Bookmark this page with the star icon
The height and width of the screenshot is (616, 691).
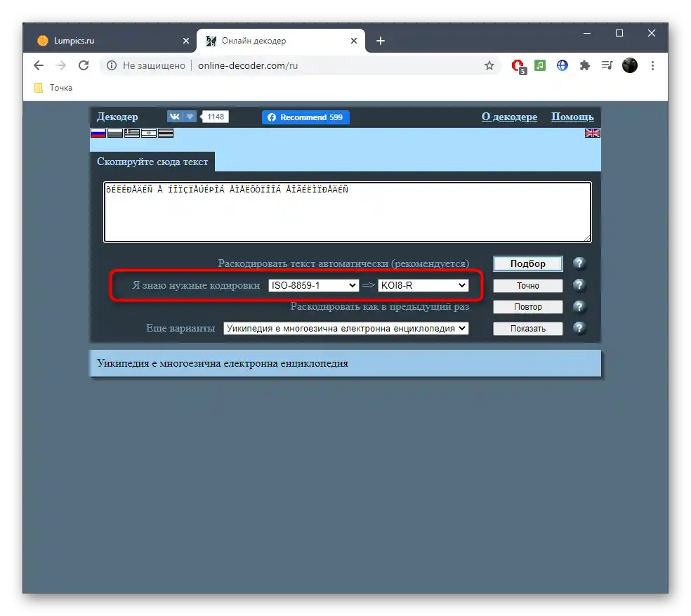click(x=489, y=66)
